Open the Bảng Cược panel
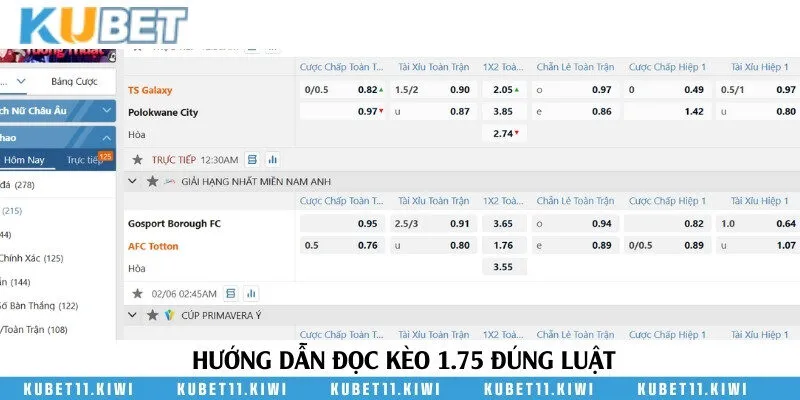800x400 pixels. pos(75,80)
